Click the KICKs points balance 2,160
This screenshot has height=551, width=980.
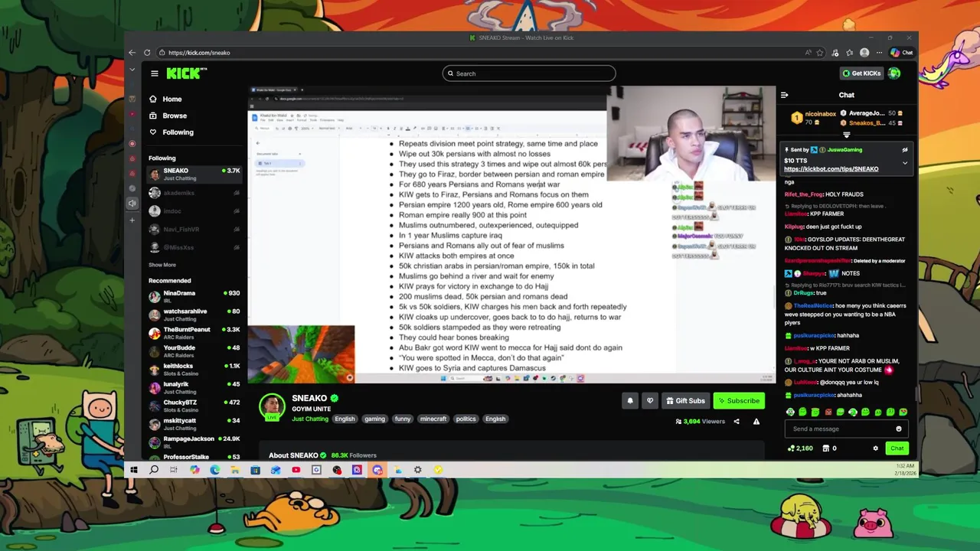(x=800, y=448)
